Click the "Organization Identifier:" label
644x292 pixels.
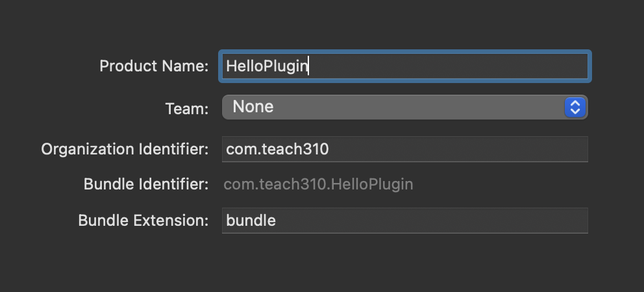pos(125,149)
